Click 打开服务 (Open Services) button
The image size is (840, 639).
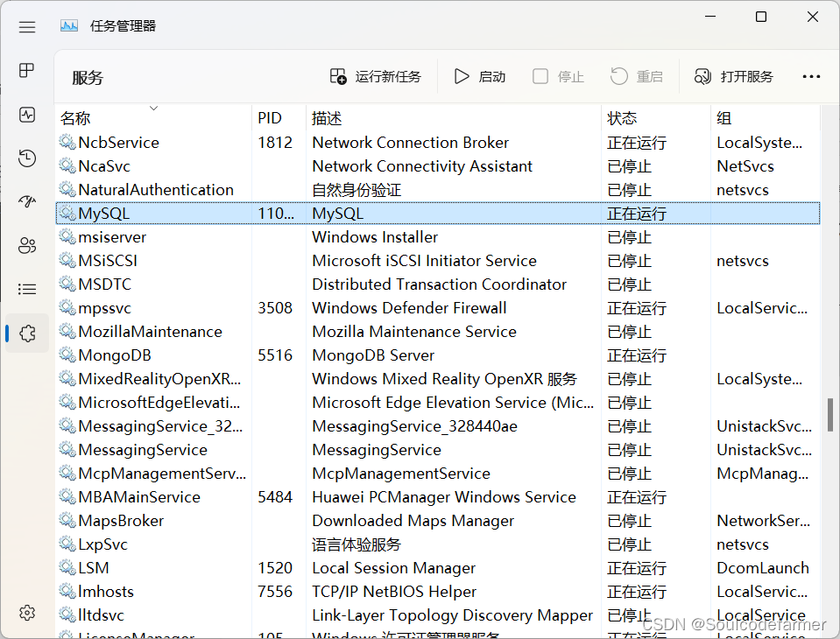pos(734,76)
